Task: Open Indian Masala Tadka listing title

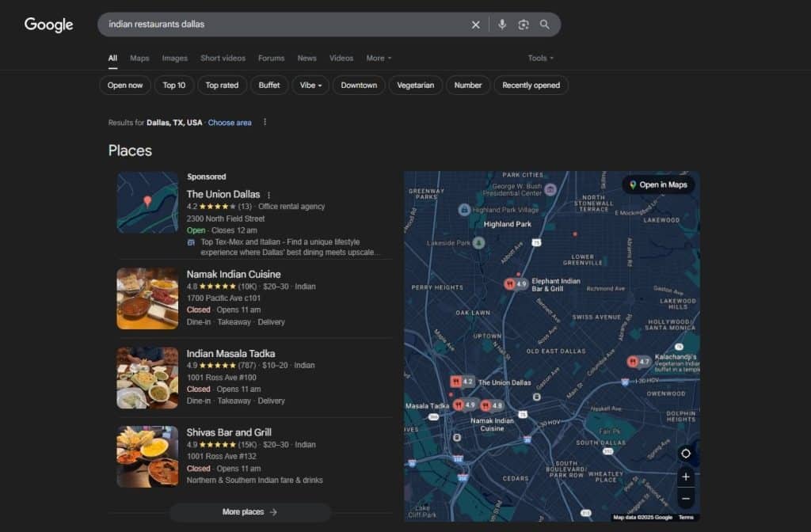Action: [x=230, y=354]
